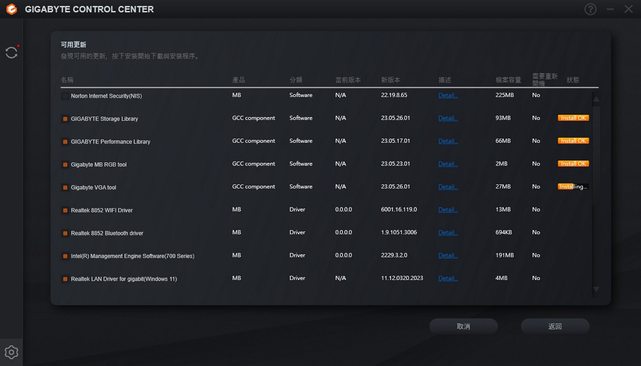Click the help question mark icon
Image resolution: width=641 pixels, height=366 pixels.
pos(590,9)
